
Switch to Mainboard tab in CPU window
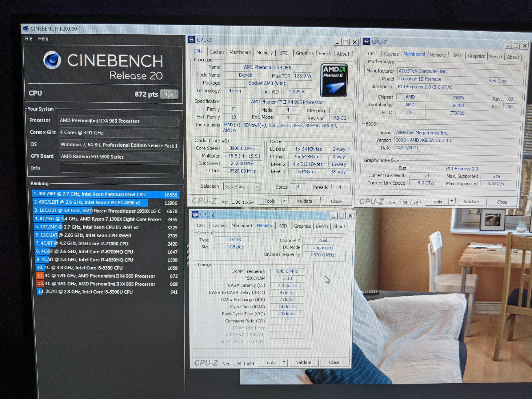240,52
